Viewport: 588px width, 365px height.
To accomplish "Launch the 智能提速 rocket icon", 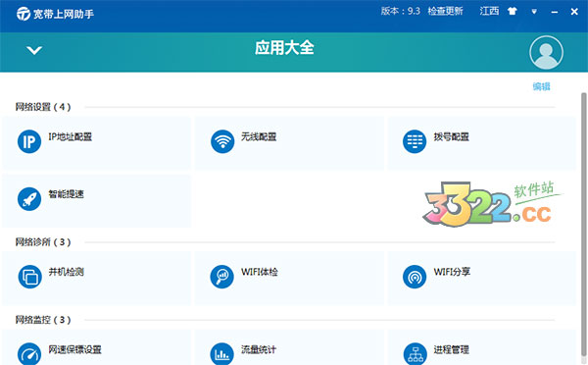I will (29, 199).
